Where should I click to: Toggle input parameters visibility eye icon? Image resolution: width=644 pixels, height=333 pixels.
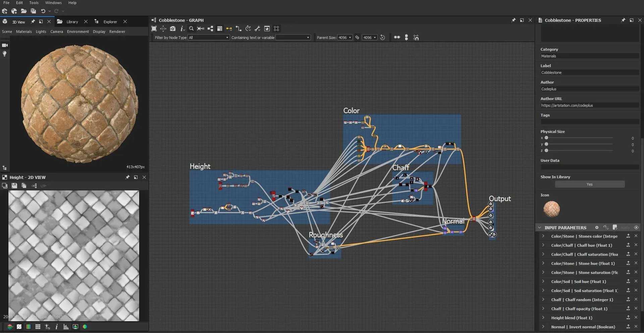pyautogui.click(x=636, y=228)
